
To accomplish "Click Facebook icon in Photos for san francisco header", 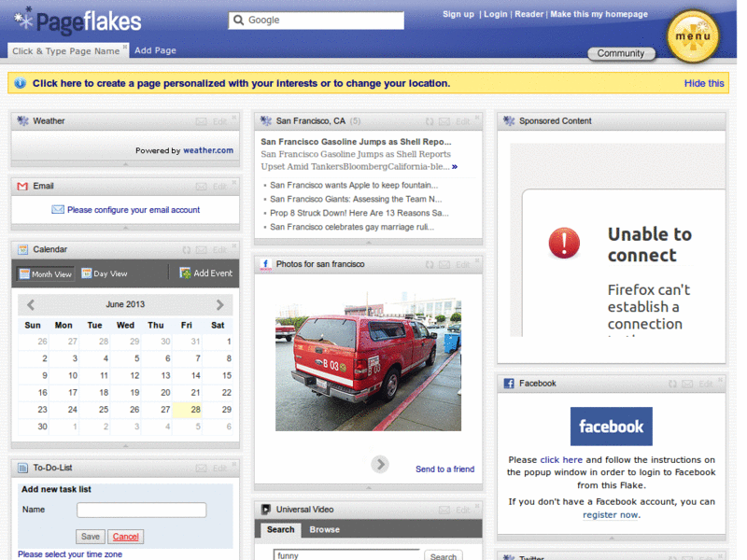I will 265,265.
